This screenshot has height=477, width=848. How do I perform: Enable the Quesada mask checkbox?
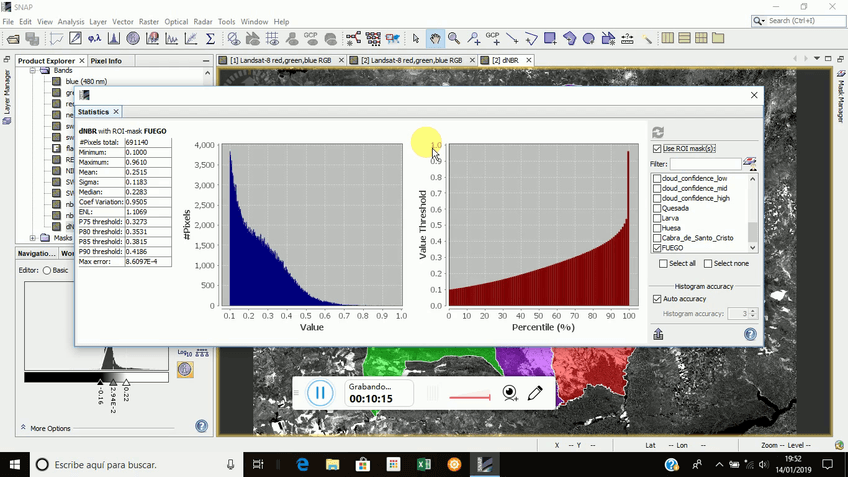[657, 208]
